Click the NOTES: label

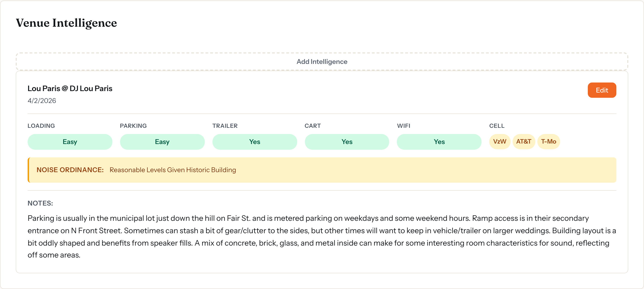tap(40, 203)
